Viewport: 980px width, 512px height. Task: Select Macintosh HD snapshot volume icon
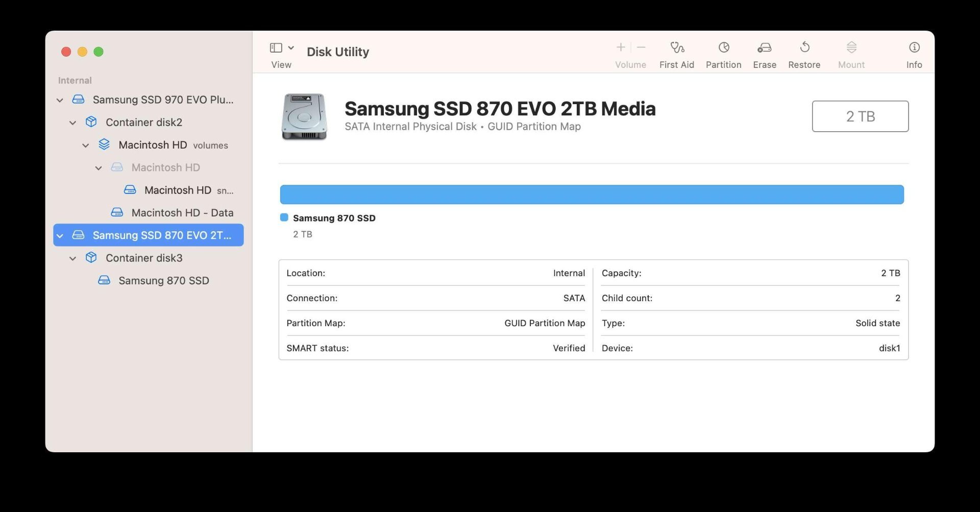click(x=130, y=189)
